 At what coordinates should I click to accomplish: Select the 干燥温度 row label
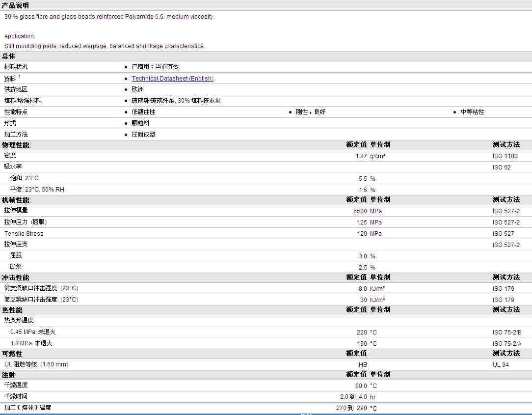pyautogui.click(x=16, y=385)
